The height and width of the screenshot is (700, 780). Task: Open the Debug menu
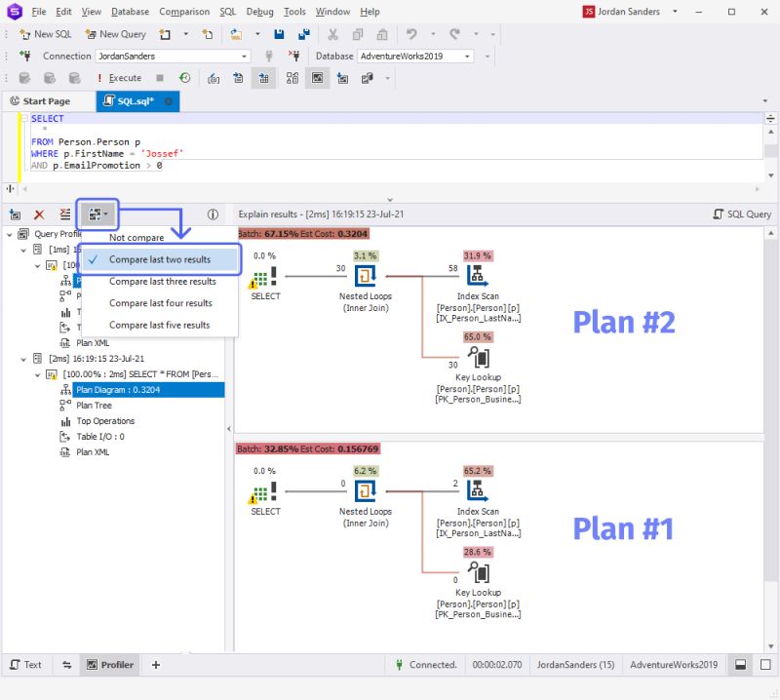(x=259, y=12)
